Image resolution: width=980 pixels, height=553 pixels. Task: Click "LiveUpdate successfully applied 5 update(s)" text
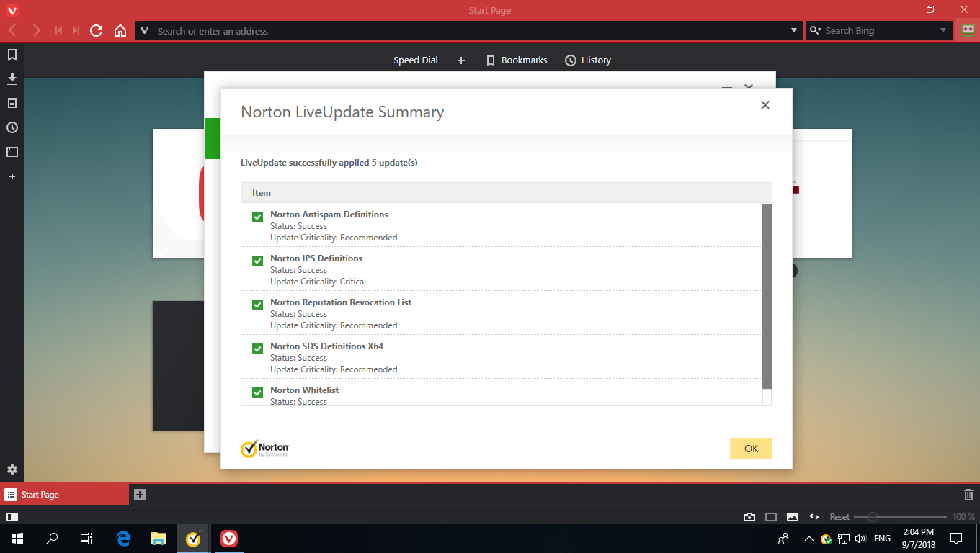(x=329, y=163)
